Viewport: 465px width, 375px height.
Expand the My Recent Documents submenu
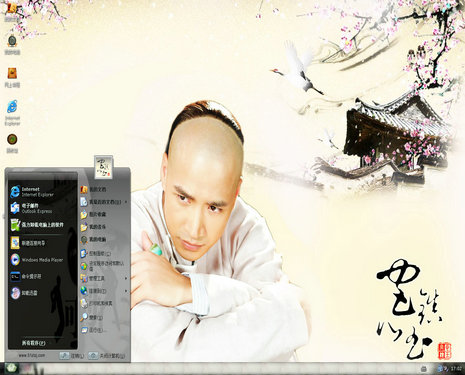[x=104, y=202]
